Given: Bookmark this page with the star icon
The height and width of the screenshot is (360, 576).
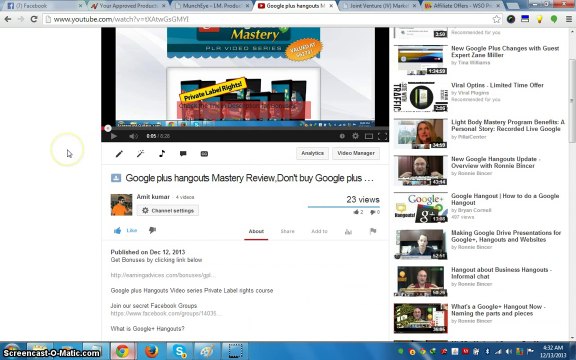Looking at the screenshot, I should pos(496,19).
